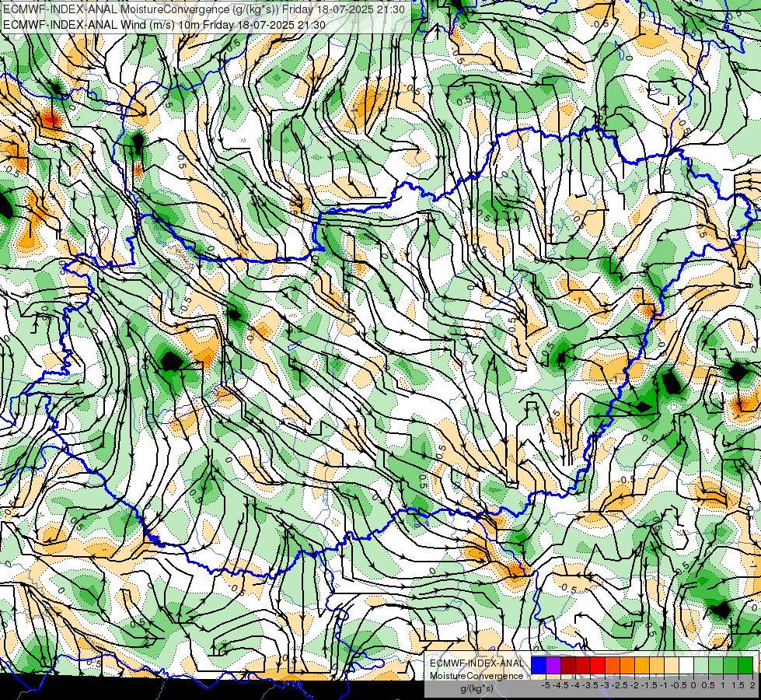
Task: Choose the legend swatch between -3 and -2.5
Action: [613, 665]
